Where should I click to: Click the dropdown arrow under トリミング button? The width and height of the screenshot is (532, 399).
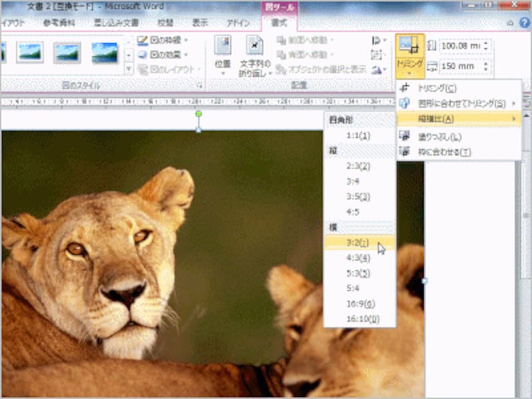(x=410, y=73)
